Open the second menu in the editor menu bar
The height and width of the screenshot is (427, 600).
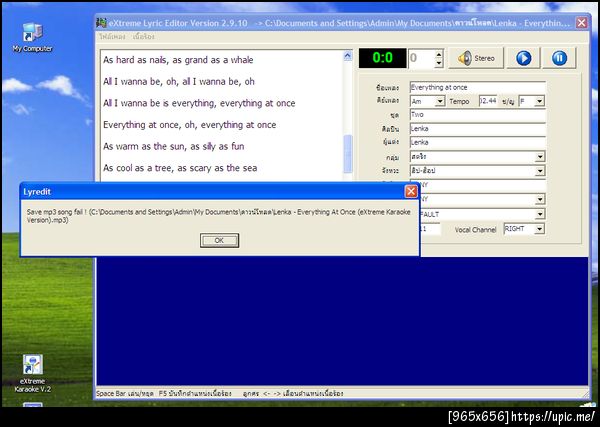click(144, 37)
